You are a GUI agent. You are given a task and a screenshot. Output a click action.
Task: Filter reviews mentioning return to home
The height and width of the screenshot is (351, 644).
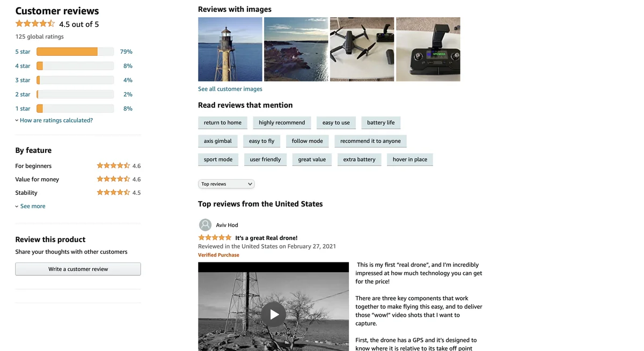point(223,123)
